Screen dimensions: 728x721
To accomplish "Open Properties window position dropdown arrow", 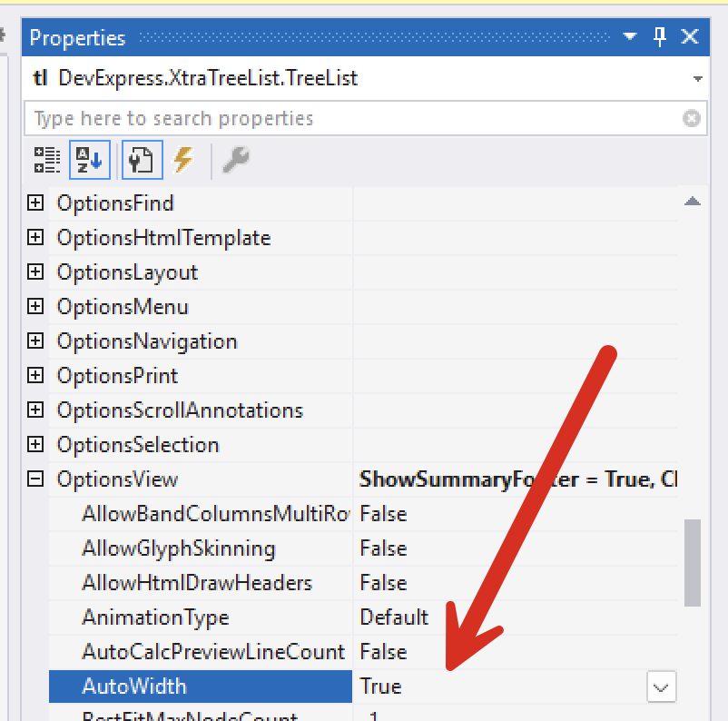I will (630, 37).
